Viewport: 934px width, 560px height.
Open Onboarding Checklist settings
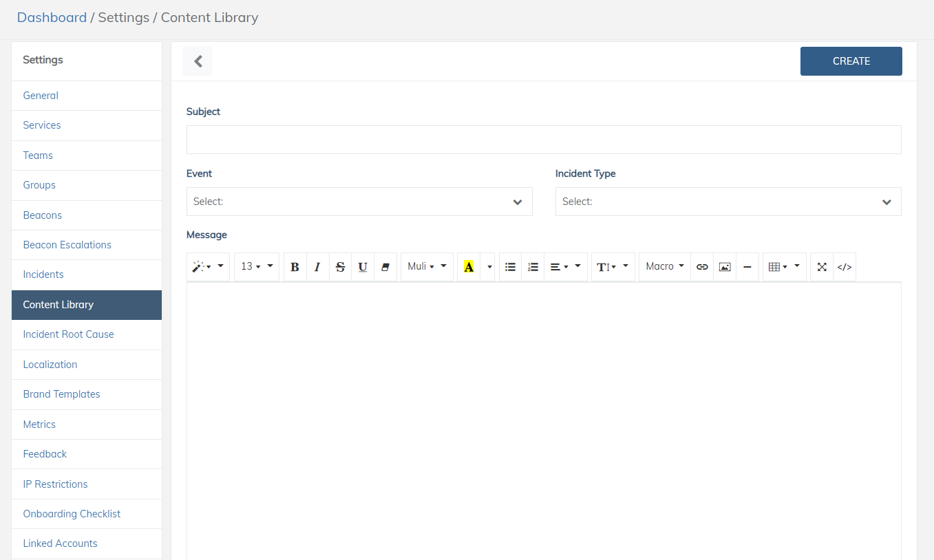[87, 514]
